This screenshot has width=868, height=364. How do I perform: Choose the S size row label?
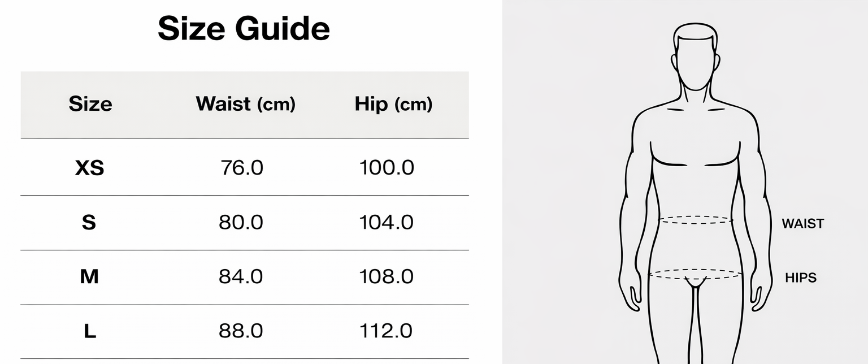coord(89,223)
